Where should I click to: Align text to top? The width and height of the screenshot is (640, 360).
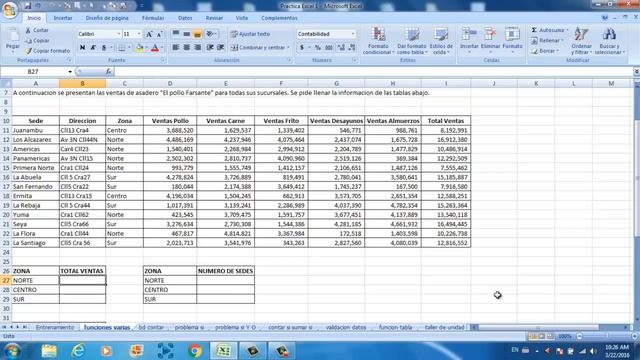176,34
